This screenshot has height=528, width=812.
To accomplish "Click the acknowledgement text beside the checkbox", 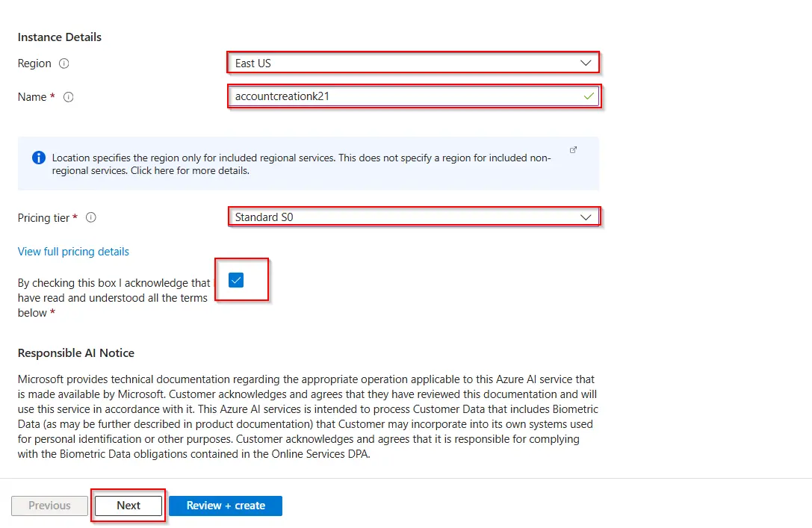I will (x=114, y=298).
